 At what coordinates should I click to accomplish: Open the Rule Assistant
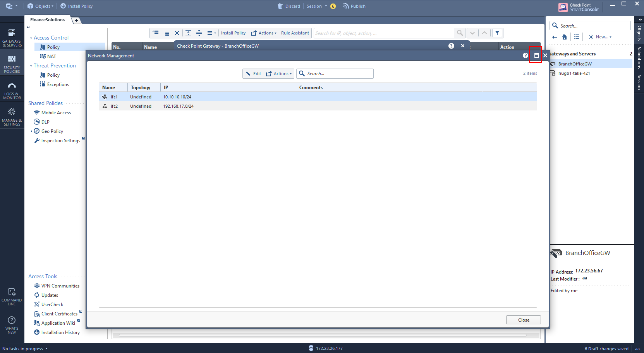click(x=295, y=33)
